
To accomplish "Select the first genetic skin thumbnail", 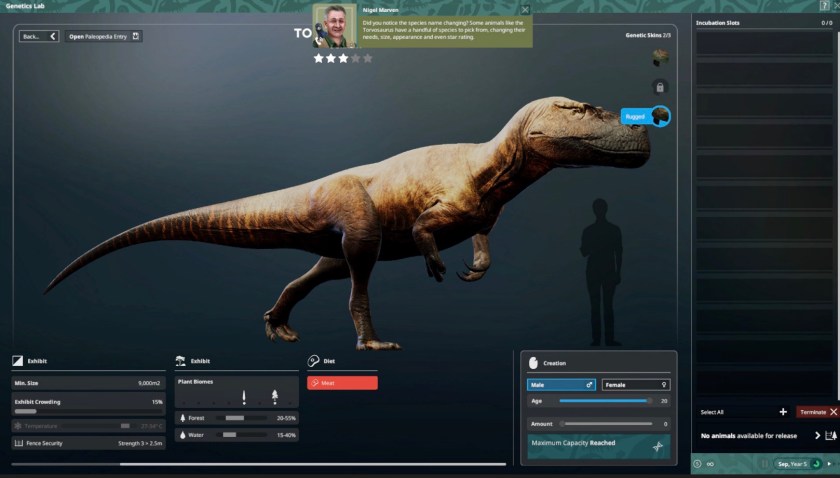I will pyautogui.click(x=660, y=57).
